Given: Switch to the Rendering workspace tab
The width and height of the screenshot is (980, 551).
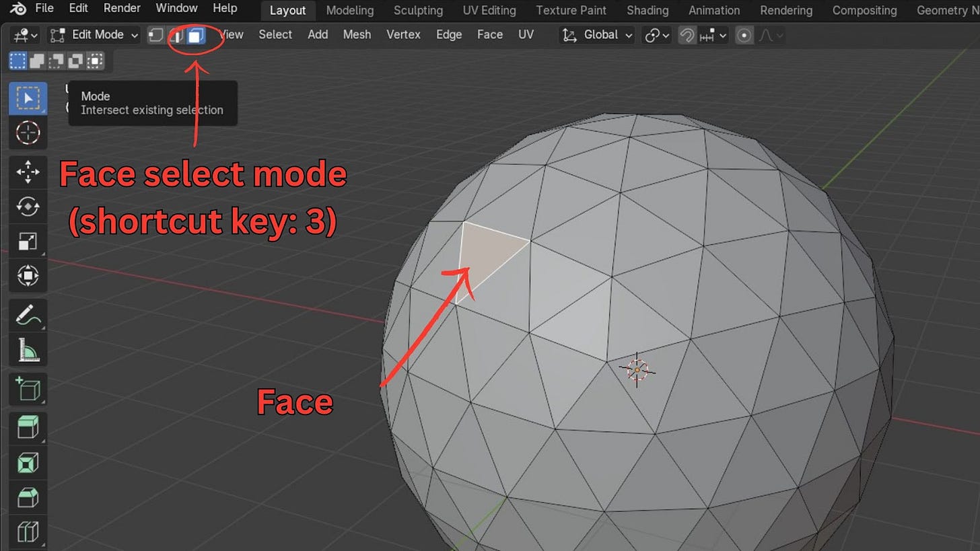Looking at the screenshot, I should 786,10.
